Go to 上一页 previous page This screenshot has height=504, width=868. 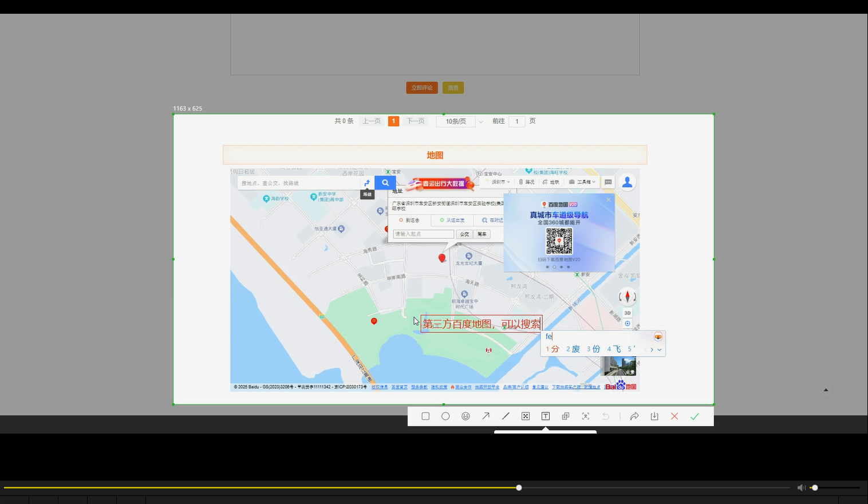372,121
